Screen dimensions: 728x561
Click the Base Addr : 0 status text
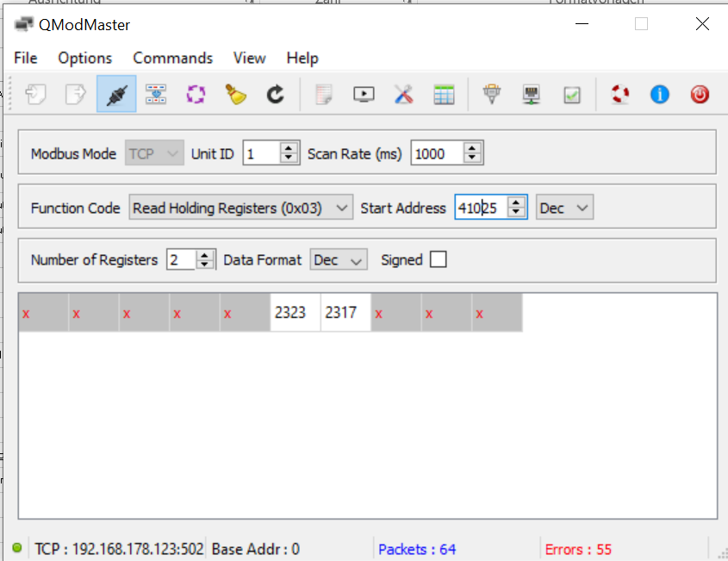(x=256, y=550)
